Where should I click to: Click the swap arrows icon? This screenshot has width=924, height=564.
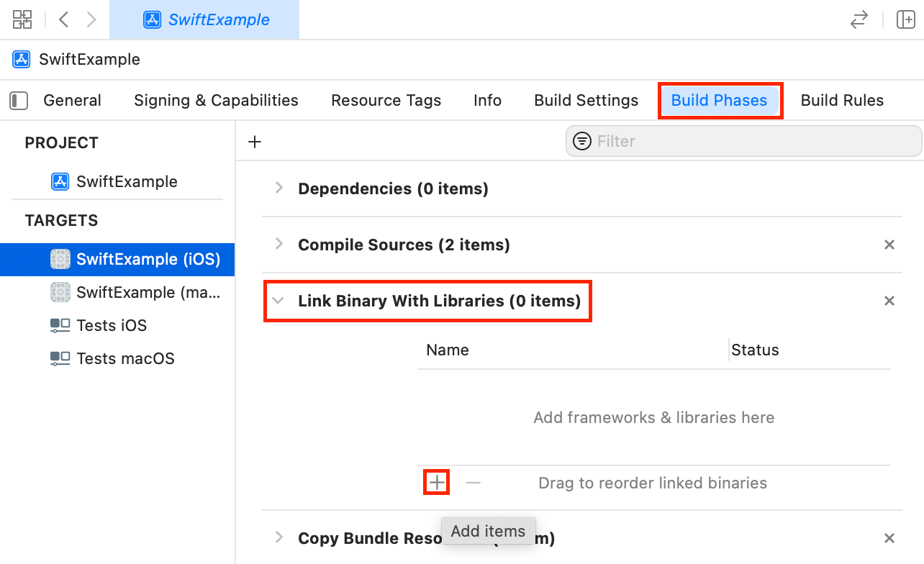click(859, 19)
